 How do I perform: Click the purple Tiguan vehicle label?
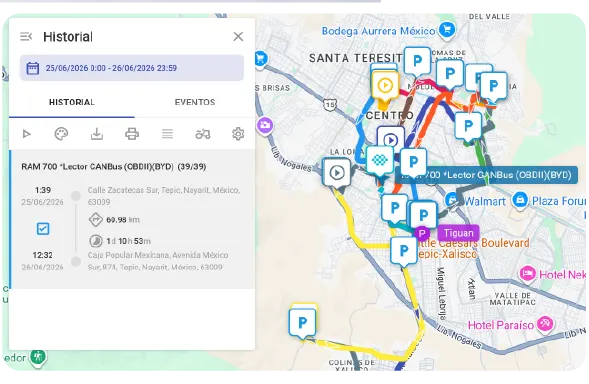[x=458, y=233]
